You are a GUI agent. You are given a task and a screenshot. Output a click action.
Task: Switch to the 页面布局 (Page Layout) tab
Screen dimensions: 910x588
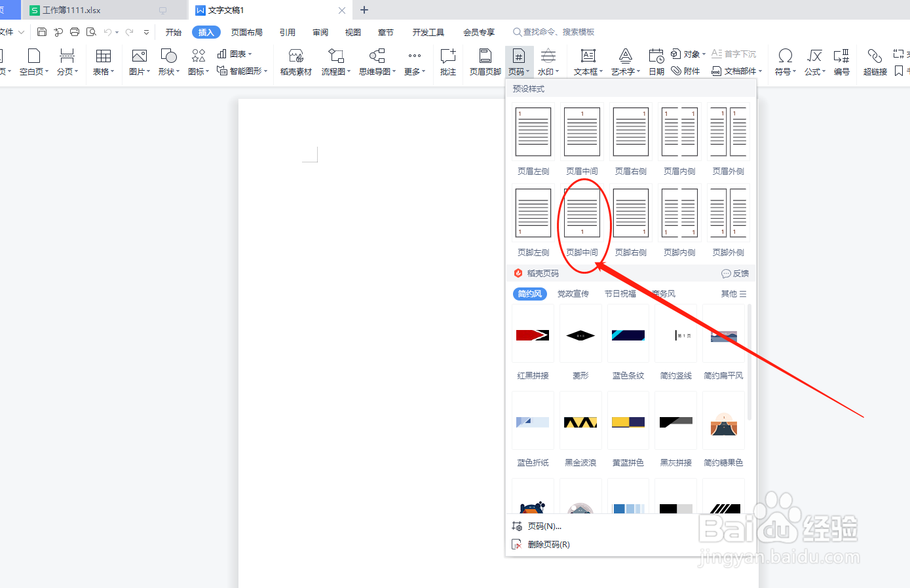pyautogui.click(x=247, y=32)
